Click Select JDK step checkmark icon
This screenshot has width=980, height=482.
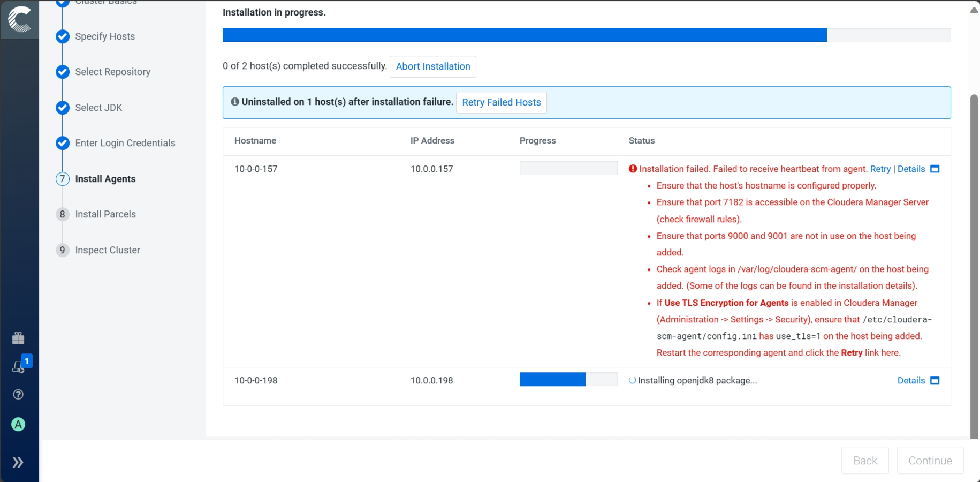(x=63, y=108)
